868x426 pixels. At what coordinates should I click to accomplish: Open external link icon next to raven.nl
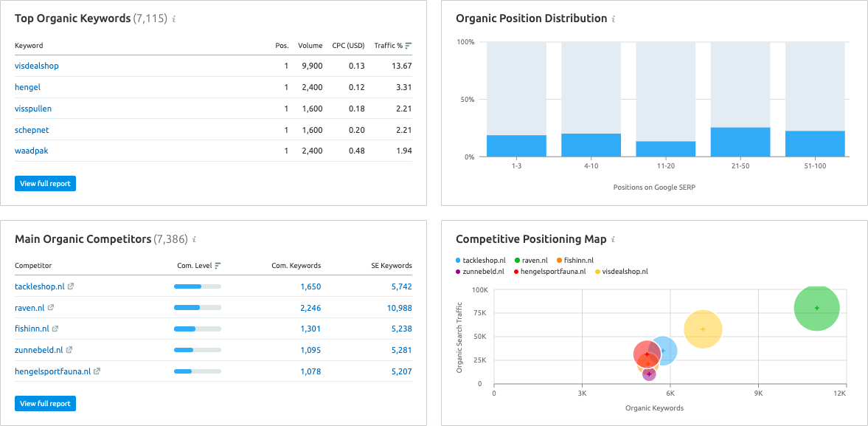pos(51,308)
